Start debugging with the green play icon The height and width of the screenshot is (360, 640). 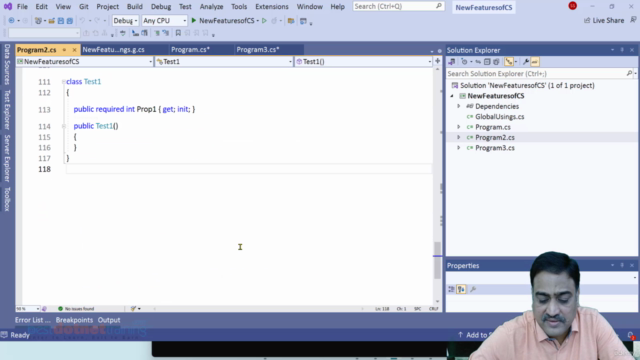tap(194, 20)
